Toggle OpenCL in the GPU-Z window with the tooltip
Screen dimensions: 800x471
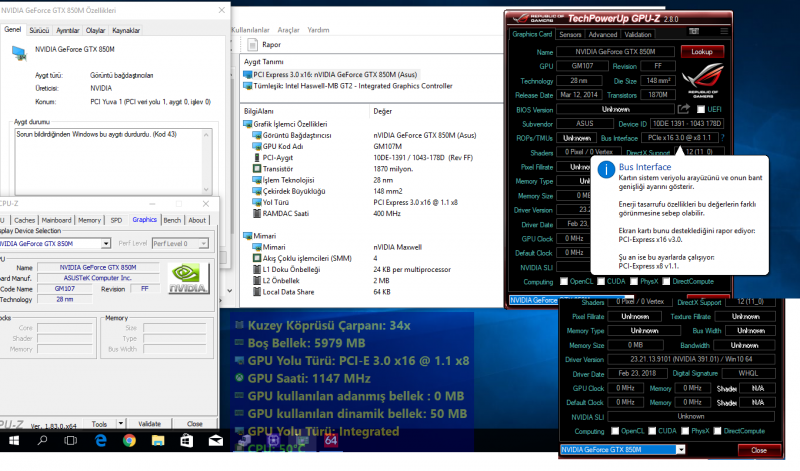click(x=564, y=281)
